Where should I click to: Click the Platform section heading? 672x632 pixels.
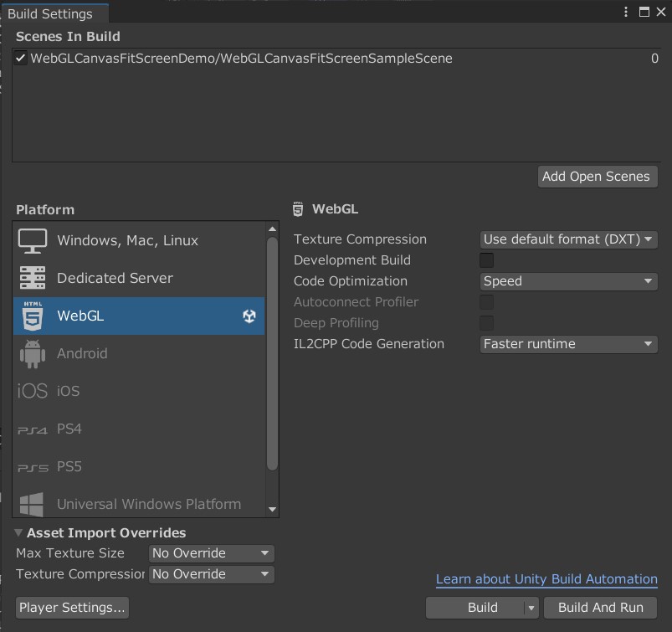45,209
